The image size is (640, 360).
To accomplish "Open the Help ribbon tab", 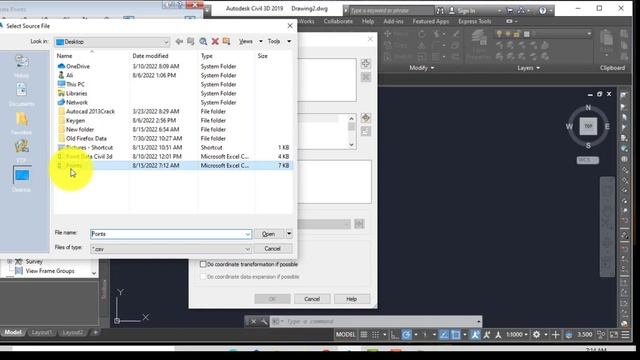I will [368, 21].
